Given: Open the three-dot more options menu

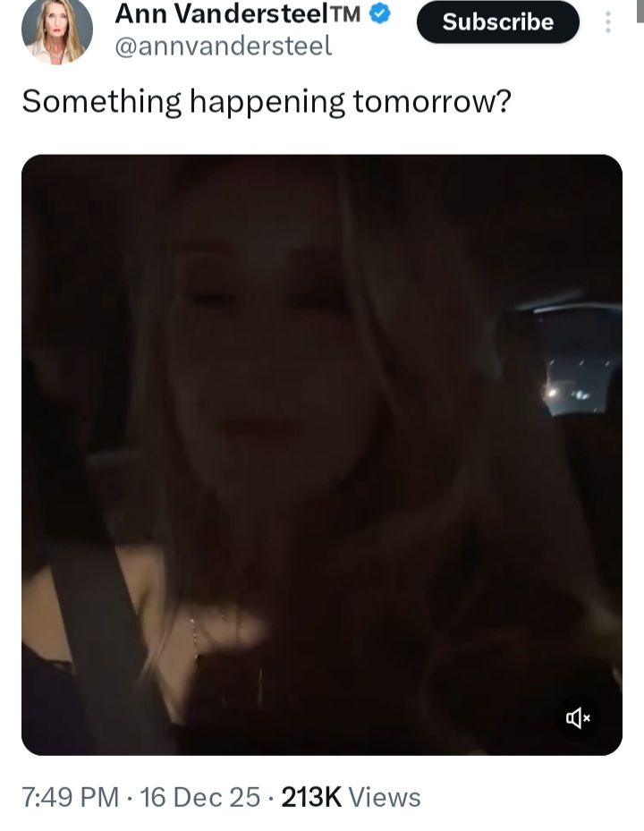Looking at the screenshot, I should [608, 21].
